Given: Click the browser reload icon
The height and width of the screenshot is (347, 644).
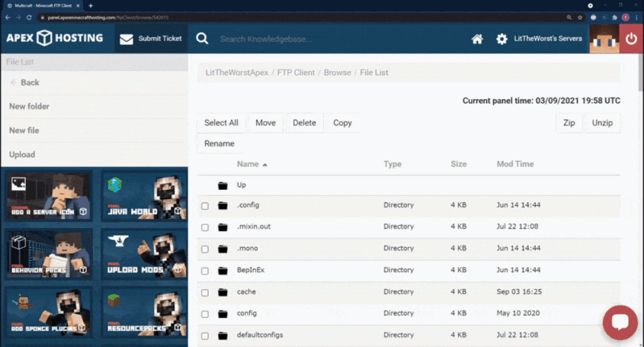Looking at the screenshot, I should pyautogui.click(x=29, y=17).
